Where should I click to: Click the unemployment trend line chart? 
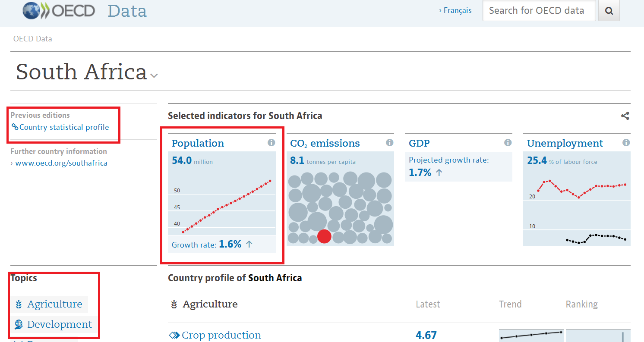coord(577,210)
